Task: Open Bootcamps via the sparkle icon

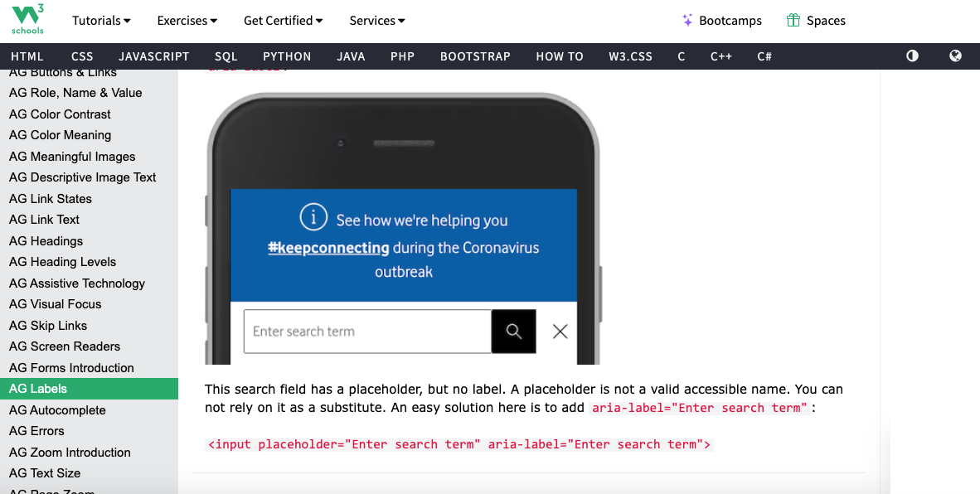Action: [685, 20]
